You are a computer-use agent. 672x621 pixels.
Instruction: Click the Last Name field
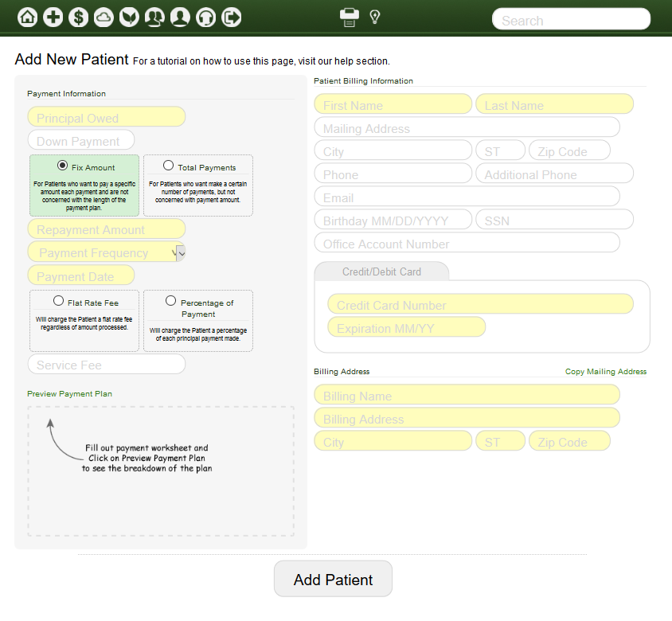(555, 104)
